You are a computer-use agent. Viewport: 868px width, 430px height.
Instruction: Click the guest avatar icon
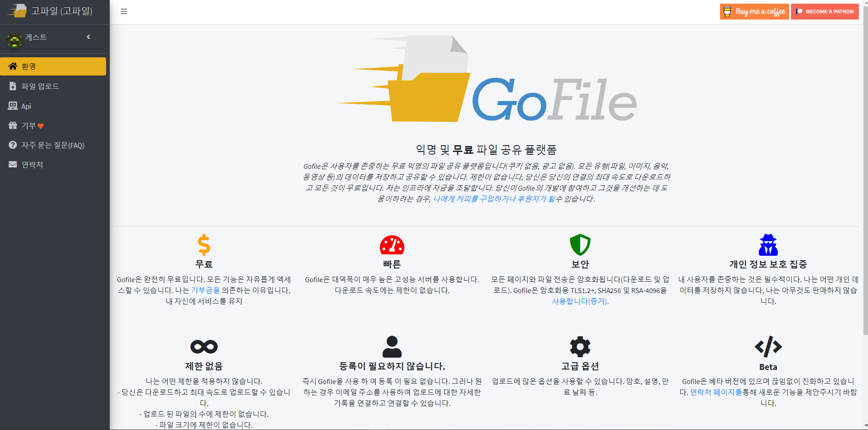click(x=15, y=41)
